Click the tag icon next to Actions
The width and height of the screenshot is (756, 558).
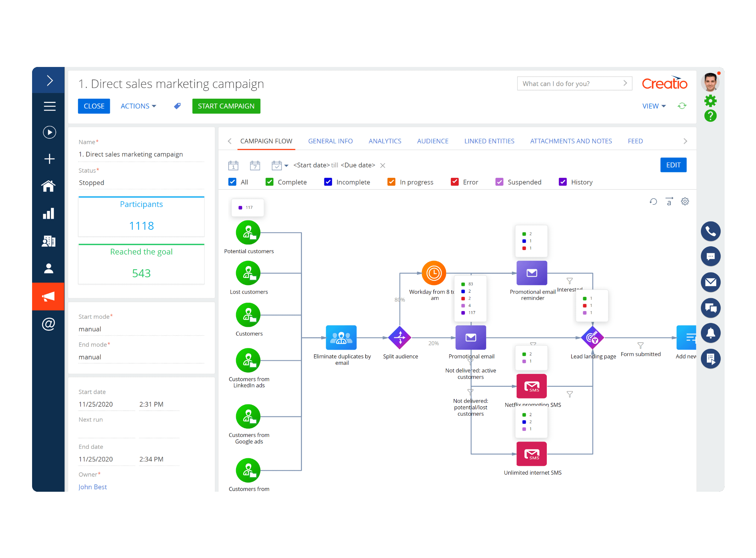(x=177, y=106)
